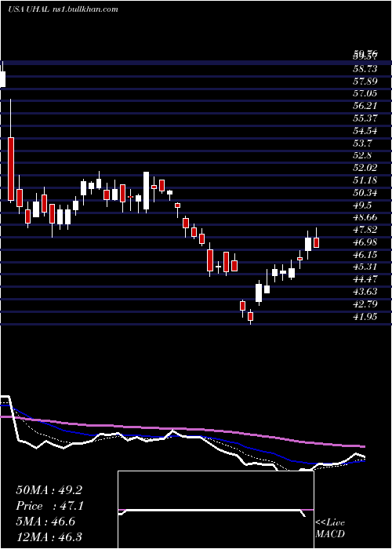
Task: Click the 48.66 price axis label
Action: (x=365, y=217)
